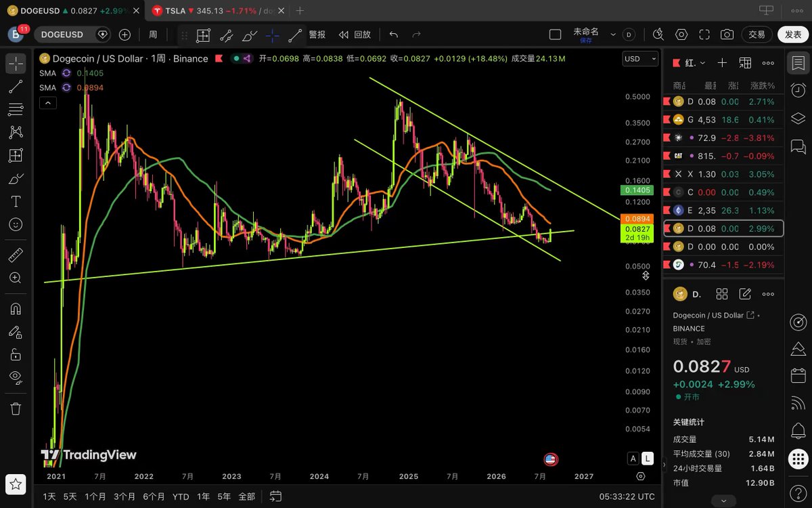Expand the key statistics details chevron
The height and width of the screenshot is (508, 812).
(723, 500)
